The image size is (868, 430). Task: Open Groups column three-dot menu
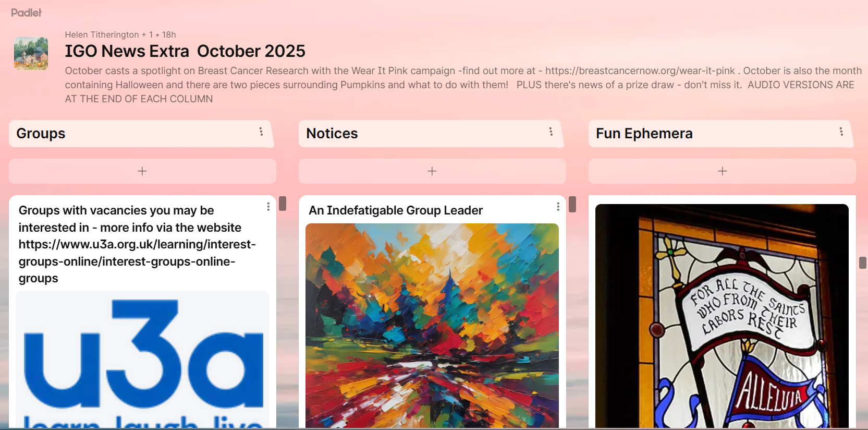[261, 132]
